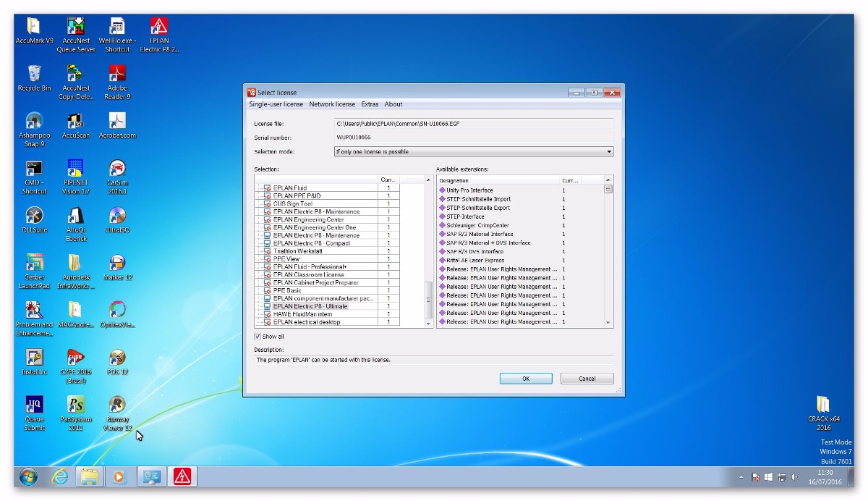The image size is (868, 501).
Task: Open Problem and Enhancement desktop icon
Action: point(34,319)
